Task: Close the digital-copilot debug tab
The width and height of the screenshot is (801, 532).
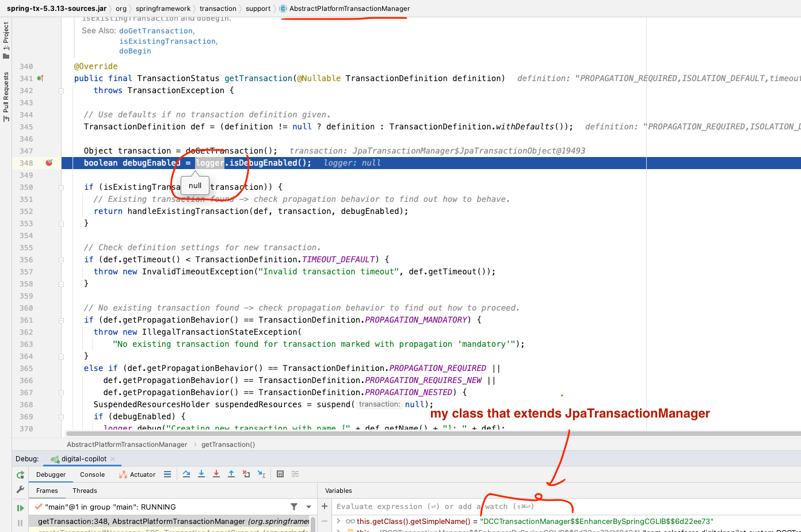Action: 113,459
